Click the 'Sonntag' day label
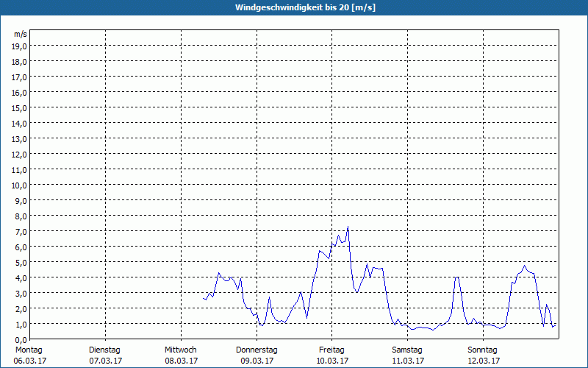588x368 pixels. (x=483, y=350)
